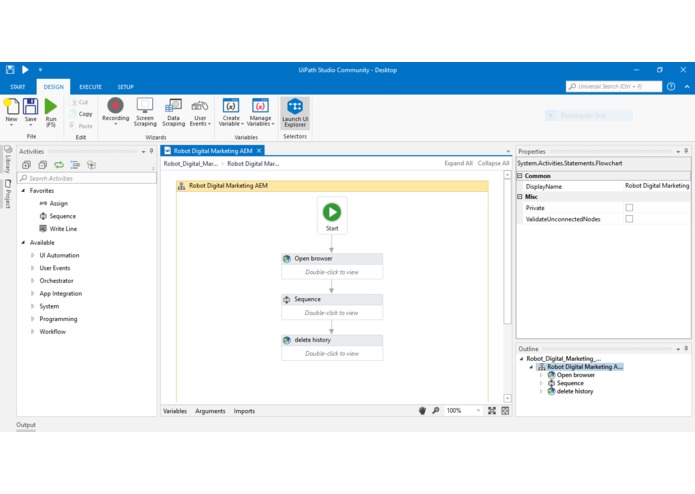695x494 pixels.
Task: Collapse the Common property category
Action: coord(520,176)
